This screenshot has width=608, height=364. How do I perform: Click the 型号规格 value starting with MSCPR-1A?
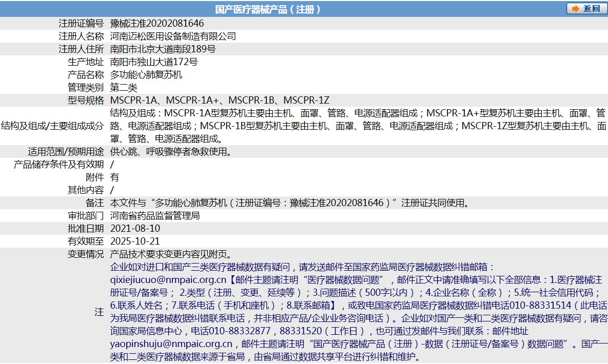(220, 100)
